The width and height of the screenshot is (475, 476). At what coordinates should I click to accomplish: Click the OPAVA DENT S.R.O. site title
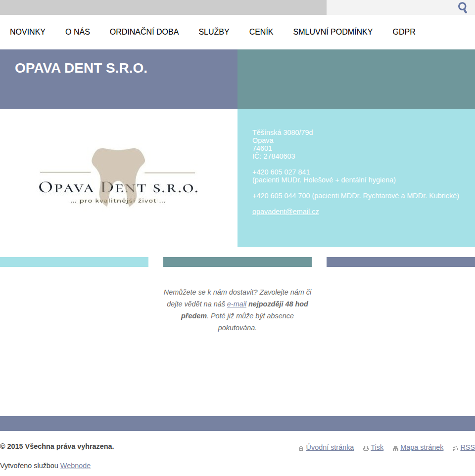81,68
